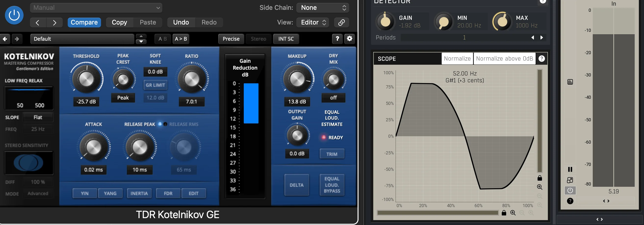Open Kotelnikov settings gear
The height and width of the screenshot is (225, 644).
tap(349, 39)
